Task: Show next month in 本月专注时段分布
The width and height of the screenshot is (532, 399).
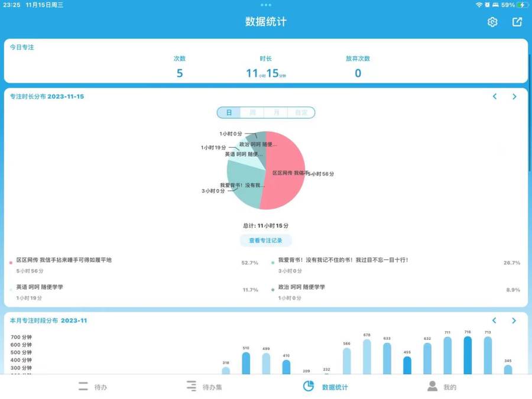Action: tap(514, 320)
